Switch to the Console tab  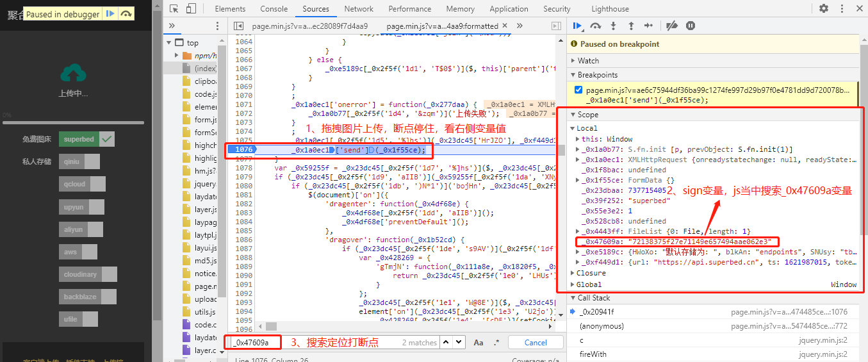[274, 9]
